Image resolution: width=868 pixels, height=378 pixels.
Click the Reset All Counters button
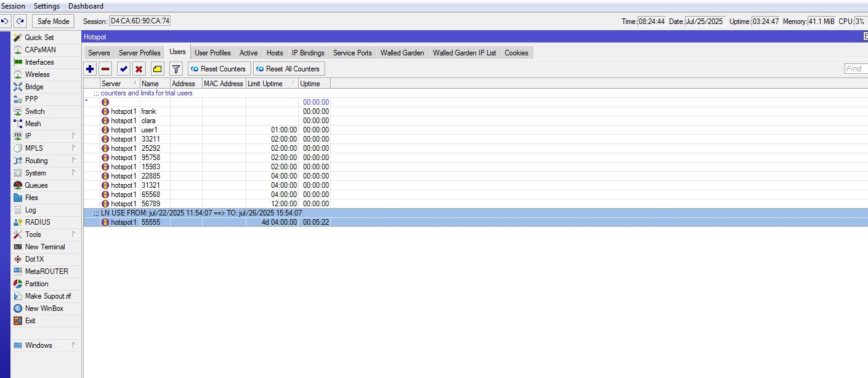click(x=289, y=69)
